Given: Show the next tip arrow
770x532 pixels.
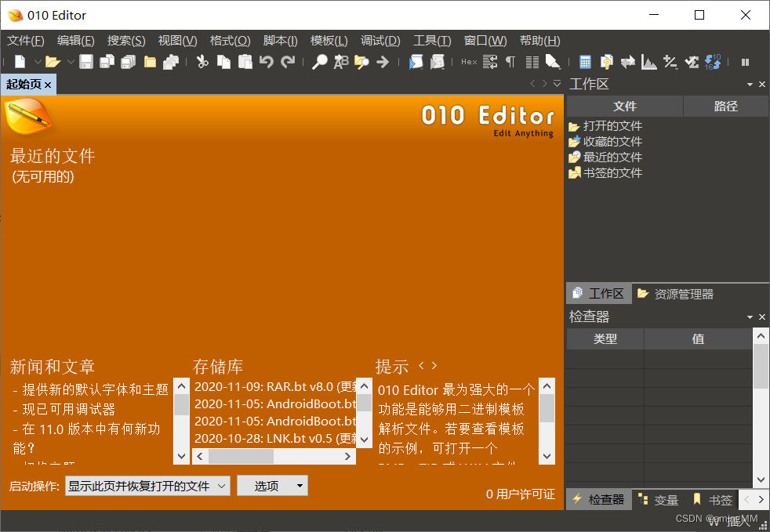Looking at the screenshot, I should click(x=434, y=366).
